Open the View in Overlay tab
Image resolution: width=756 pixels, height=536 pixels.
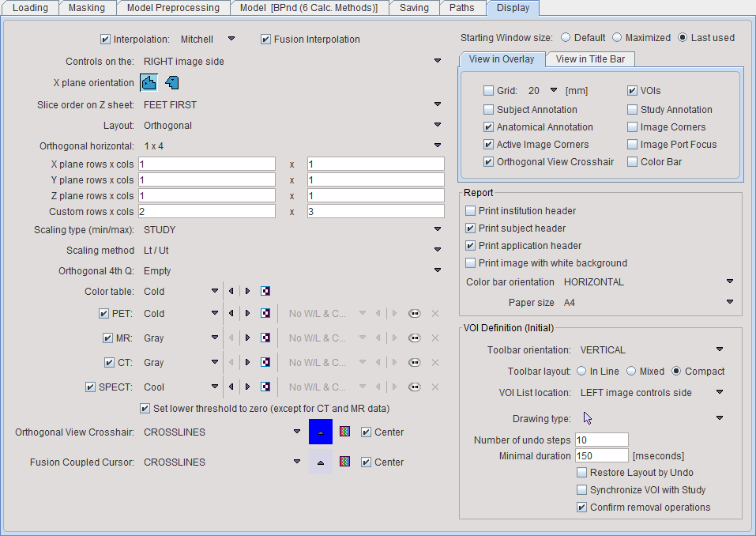coord(502,59)
